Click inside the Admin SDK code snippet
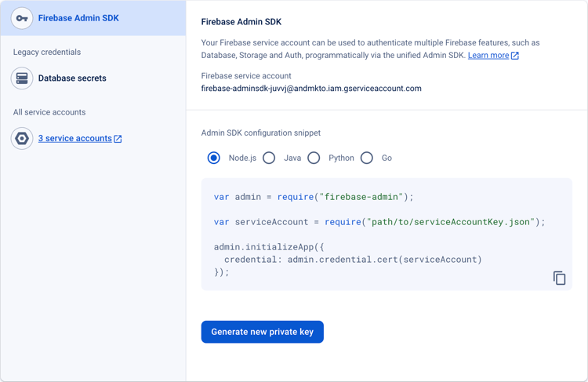 (x=376, y=235)
